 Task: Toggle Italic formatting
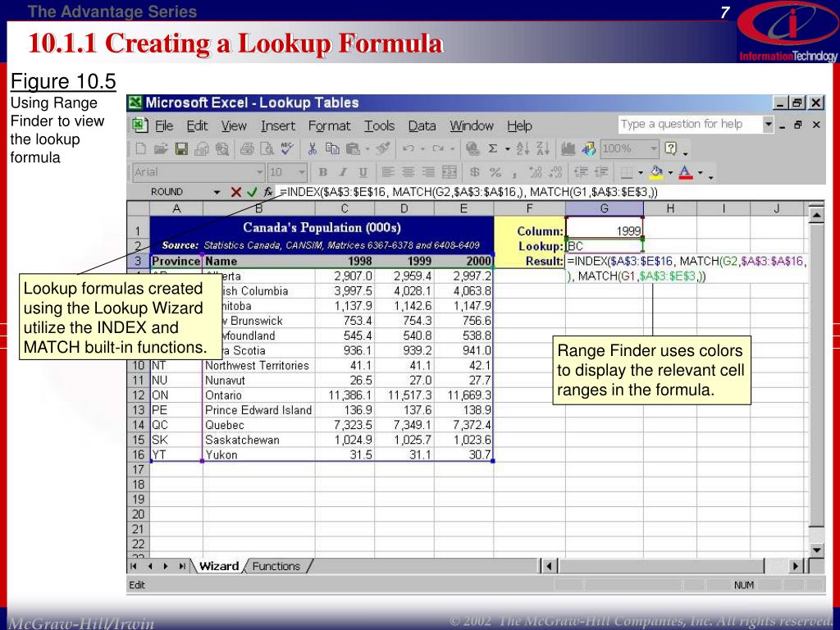(x=343, y=172)
